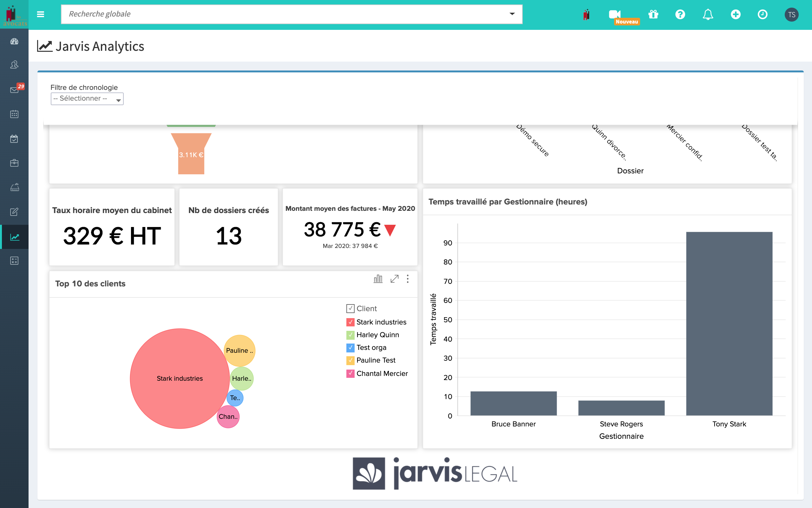The height and width of the screenshot is (508, 812).
Task: Click the Jarvis Legal footer logo
Action: point(435,473)
